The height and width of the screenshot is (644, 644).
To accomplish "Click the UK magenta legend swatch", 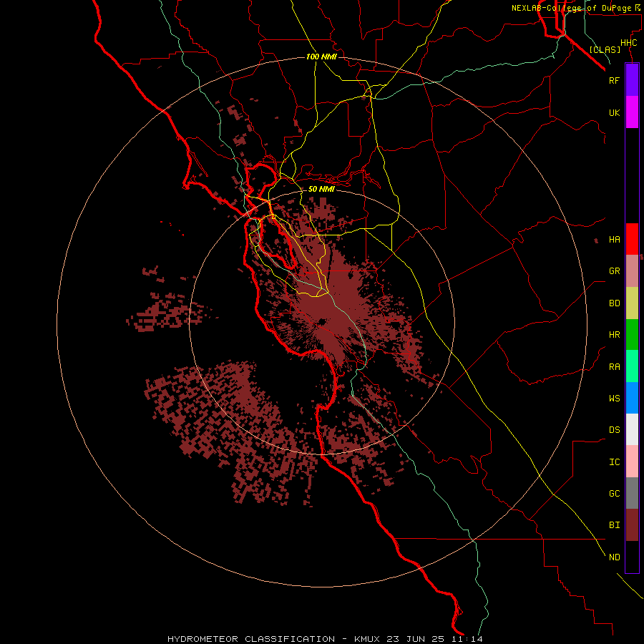I will [632, 112].
